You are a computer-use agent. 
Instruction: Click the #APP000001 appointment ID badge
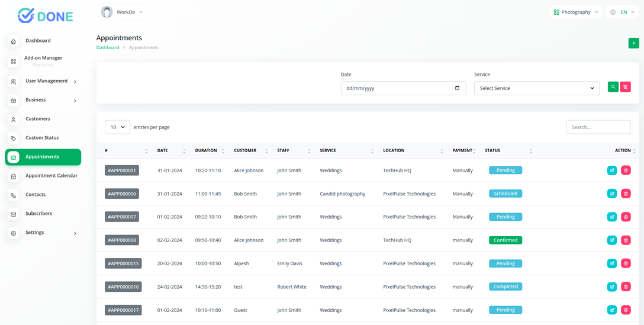(x=122, y=170)
